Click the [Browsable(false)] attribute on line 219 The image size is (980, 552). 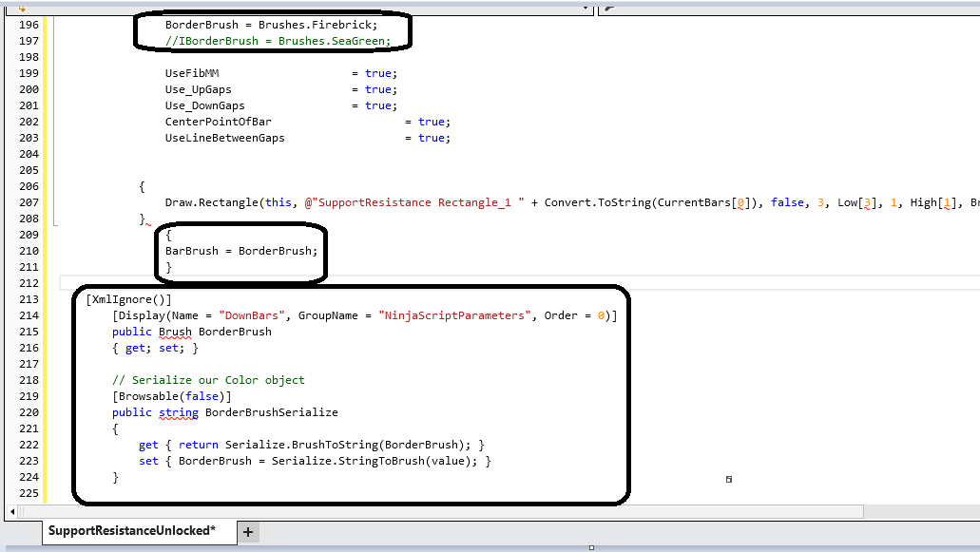(172, 396)
